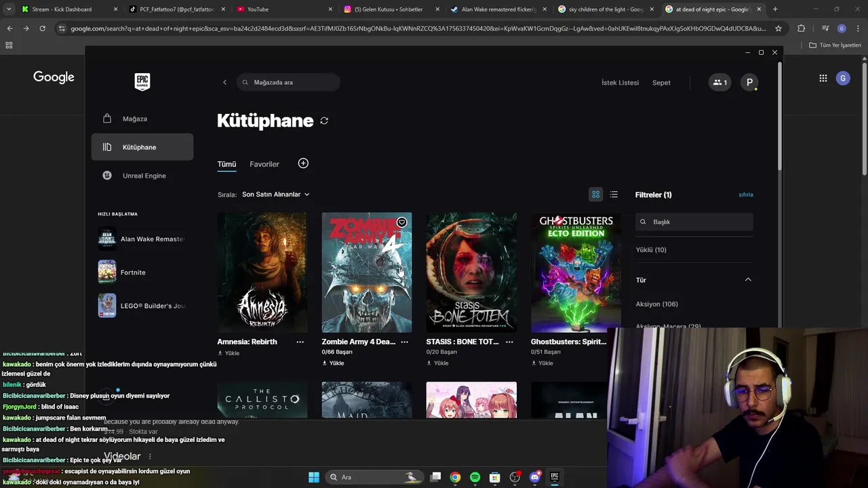Open Google apps grid icon

pyautogui.click(x=823, y=78)
